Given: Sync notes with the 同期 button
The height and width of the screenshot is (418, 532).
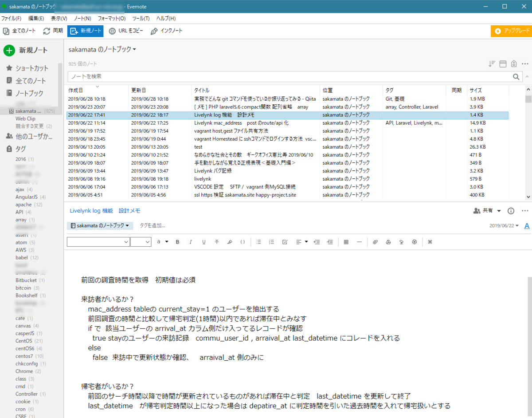Looking at the screenshot, I should (53, 31).
